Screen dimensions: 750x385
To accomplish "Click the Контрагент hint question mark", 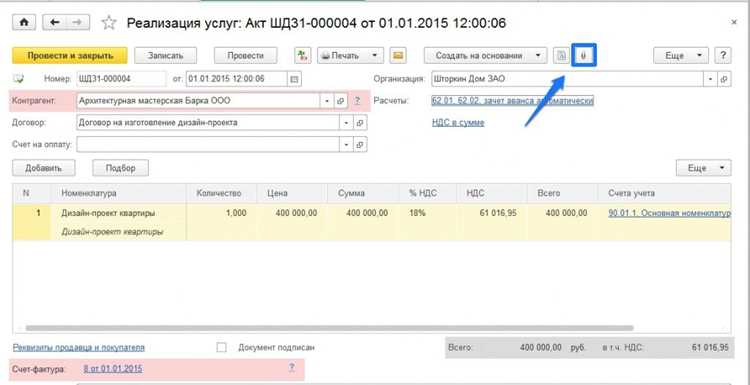I will (357, 101).
